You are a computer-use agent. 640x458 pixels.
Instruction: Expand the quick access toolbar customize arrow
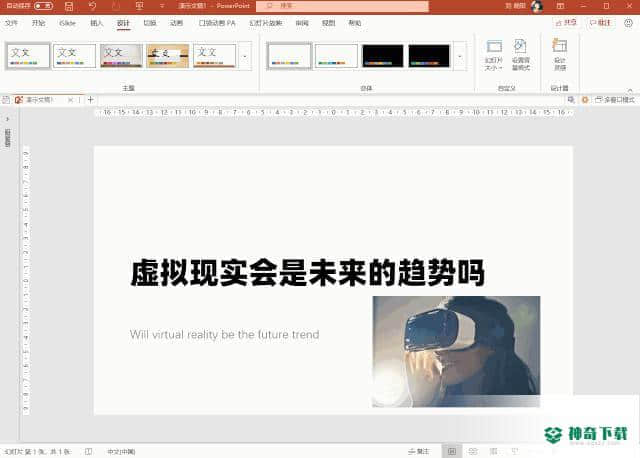(162, 6)
